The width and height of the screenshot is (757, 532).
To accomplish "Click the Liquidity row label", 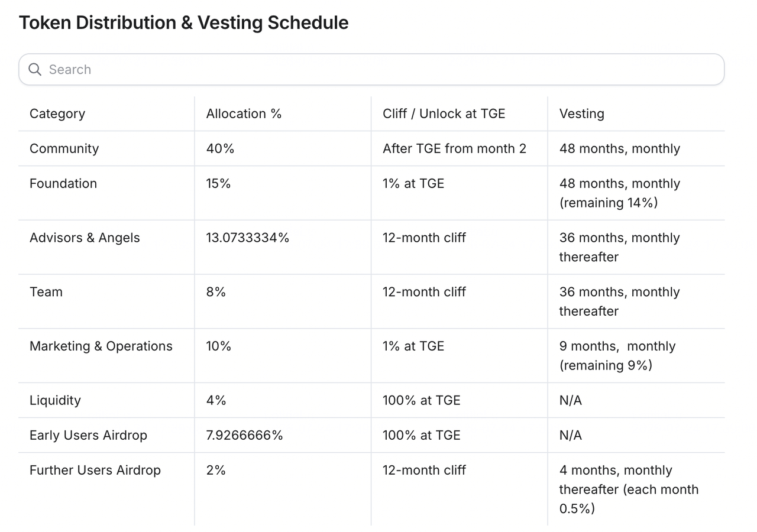I will click(55, 400).
